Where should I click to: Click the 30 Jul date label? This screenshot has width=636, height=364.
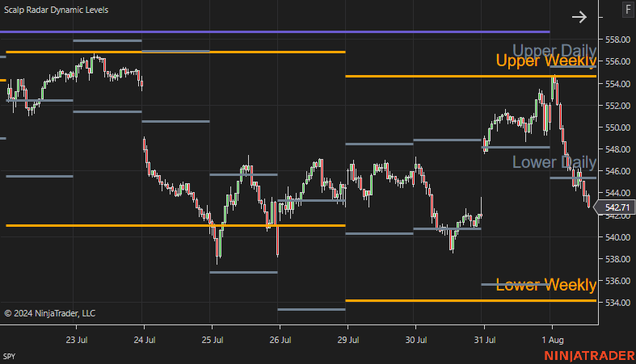click(415, 340)
